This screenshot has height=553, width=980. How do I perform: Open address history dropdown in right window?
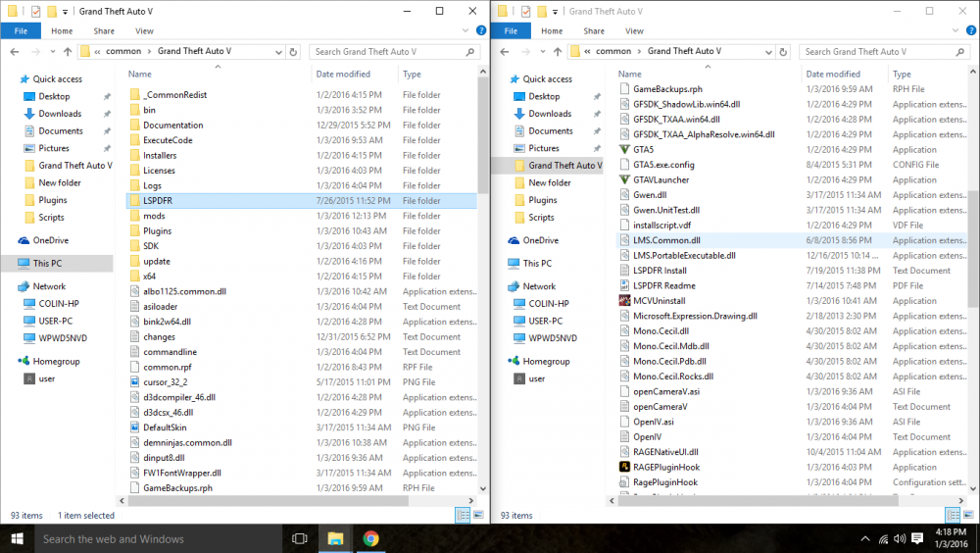(768, 52)
